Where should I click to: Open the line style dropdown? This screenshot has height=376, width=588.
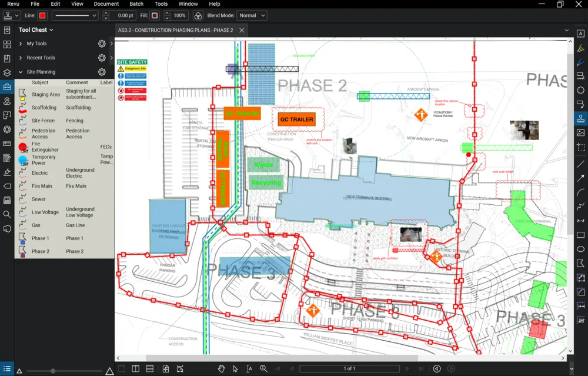tap(75, 15)
